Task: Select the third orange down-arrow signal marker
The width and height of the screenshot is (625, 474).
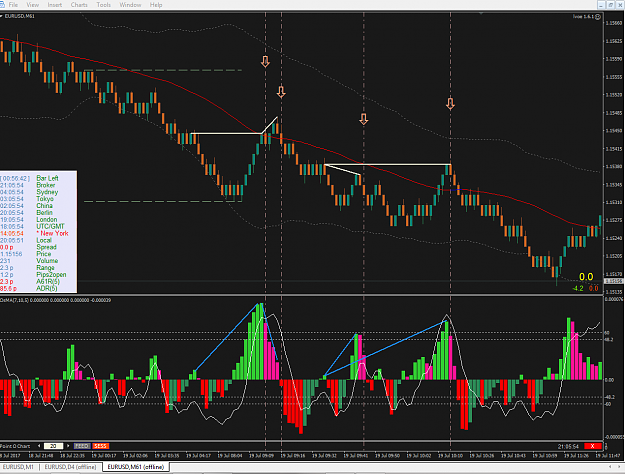Action: click(x=364, y=119)
